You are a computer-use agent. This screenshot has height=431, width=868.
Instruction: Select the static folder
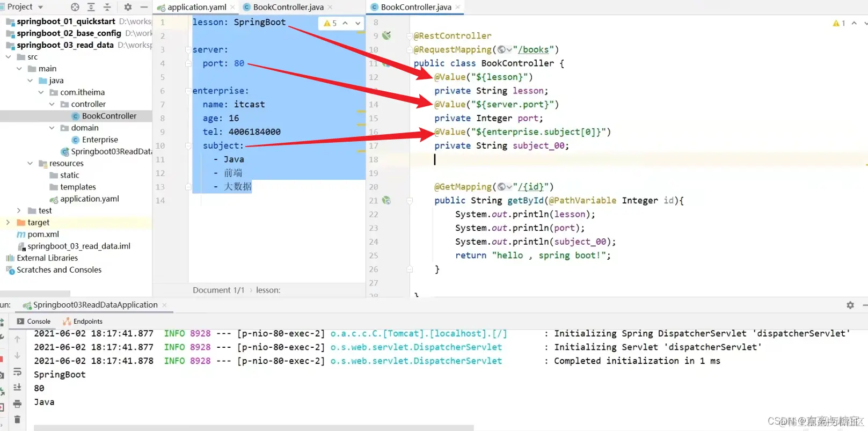pyautogui.click(x=69, y=175)
